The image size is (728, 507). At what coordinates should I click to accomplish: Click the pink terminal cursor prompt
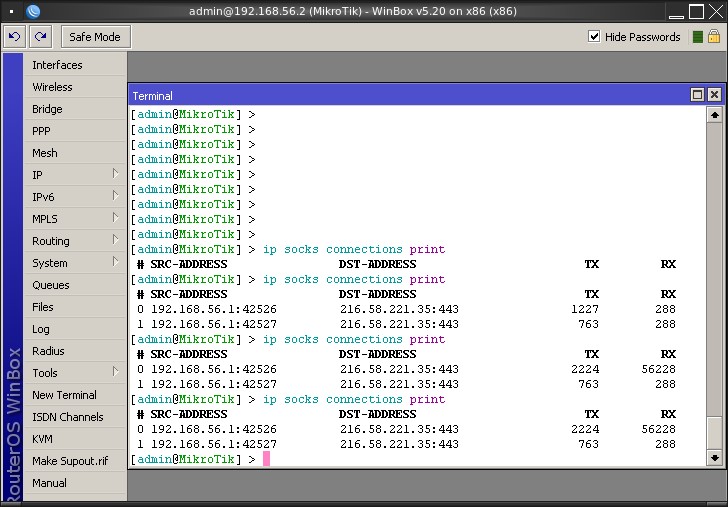pyautogui.click(x=266, y=459)
